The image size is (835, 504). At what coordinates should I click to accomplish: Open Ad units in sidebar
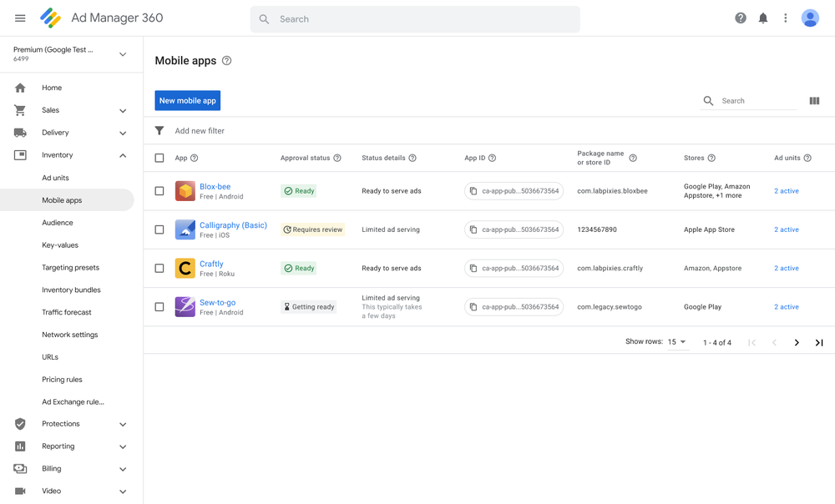coord(55,178)
